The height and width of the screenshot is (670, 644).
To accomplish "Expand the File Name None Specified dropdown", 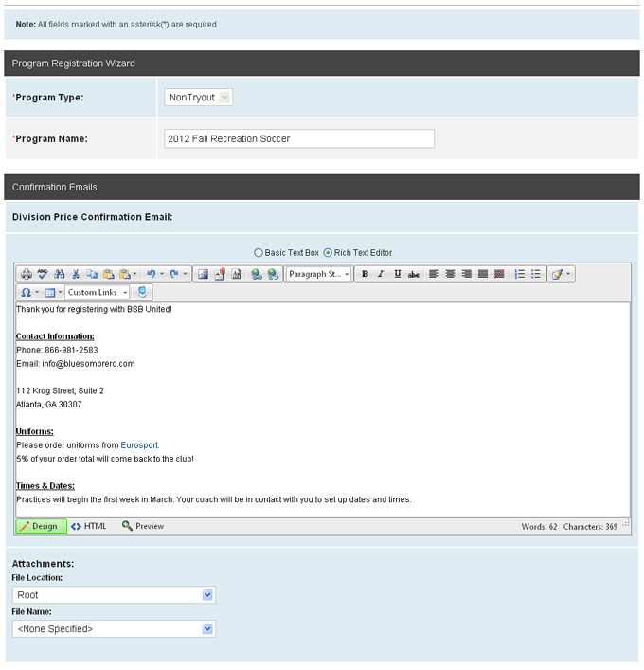I will point(114,629).
